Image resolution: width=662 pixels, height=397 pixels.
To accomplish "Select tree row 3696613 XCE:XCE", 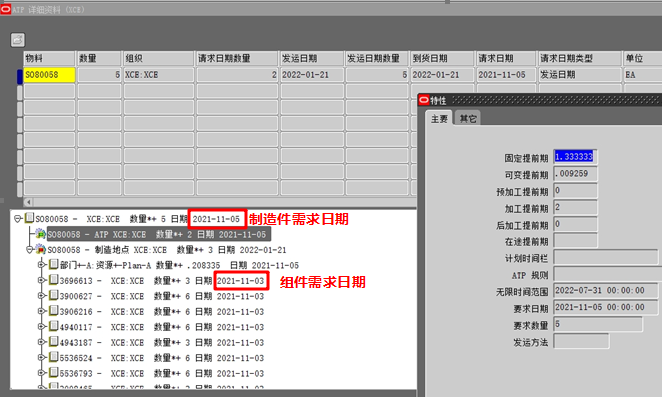I will click(162, 281).
